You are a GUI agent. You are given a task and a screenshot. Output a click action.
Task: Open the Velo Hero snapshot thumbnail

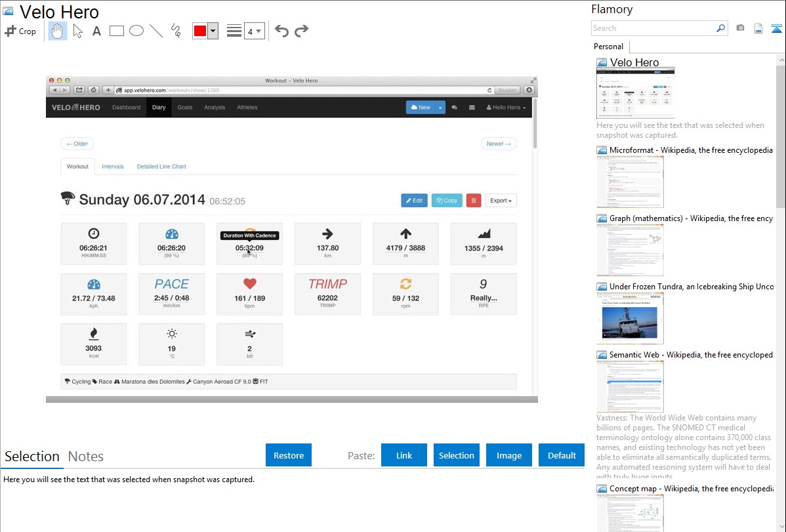click(635, 93)
